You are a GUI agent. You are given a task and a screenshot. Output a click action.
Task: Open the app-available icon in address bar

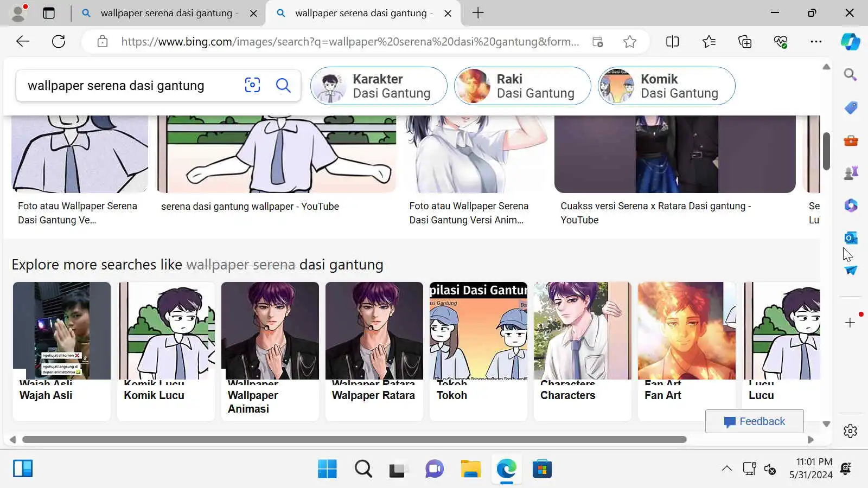(597, 42)
